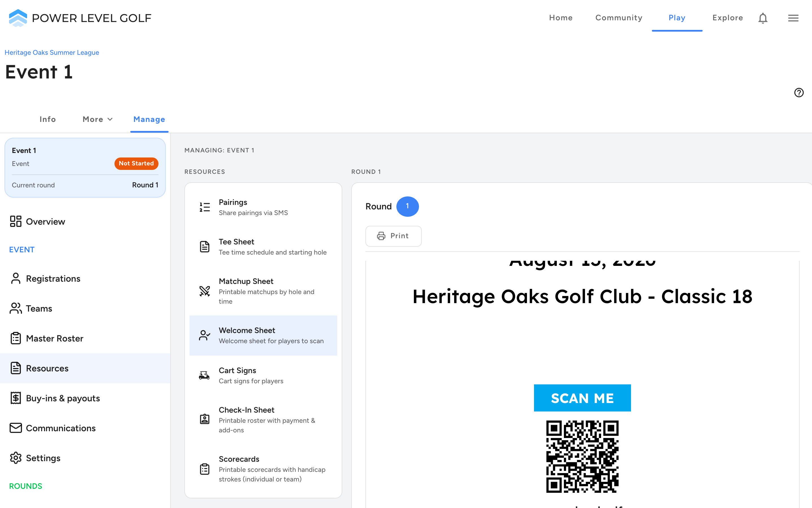
Task: Open Explore in top navigation
Action: [728, 18]
